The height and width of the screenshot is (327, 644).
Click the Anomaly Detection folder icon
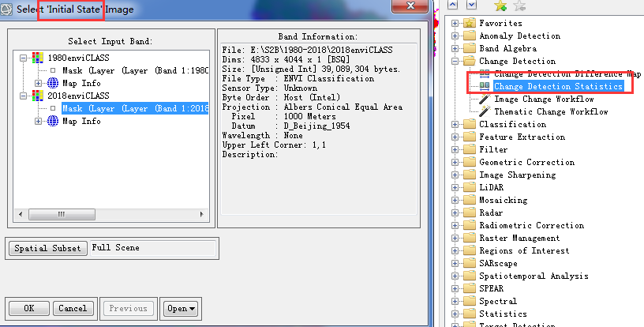[x=470, y=36]
